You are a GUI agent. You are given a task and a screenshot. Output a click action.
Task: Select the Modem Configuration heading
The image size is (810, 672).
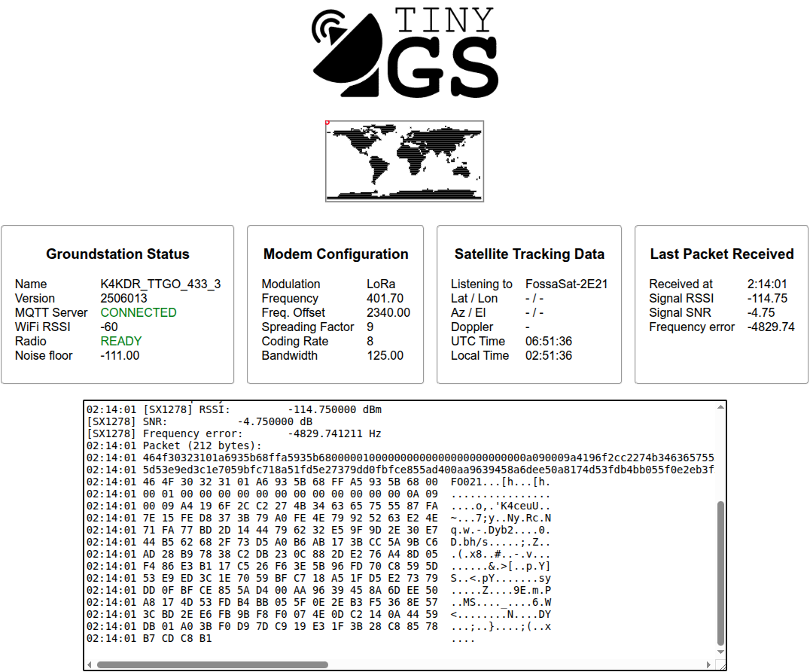pyautogui.click(x=336, y=254)
